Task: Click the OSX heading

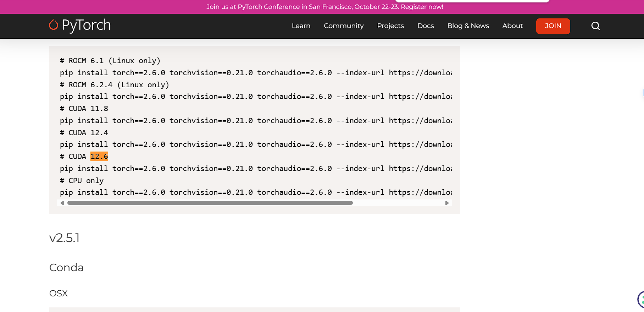Action: [x=59, y=293]
